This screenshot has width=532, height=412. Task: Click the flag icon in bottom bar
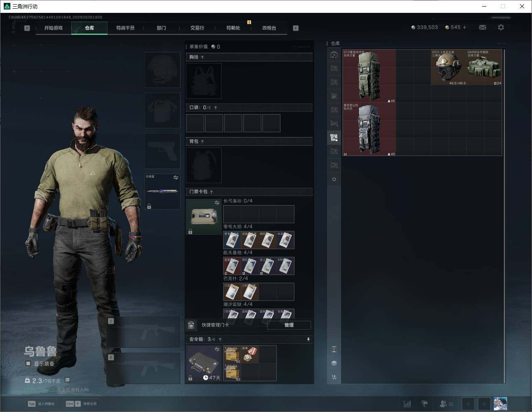[425, 404]
